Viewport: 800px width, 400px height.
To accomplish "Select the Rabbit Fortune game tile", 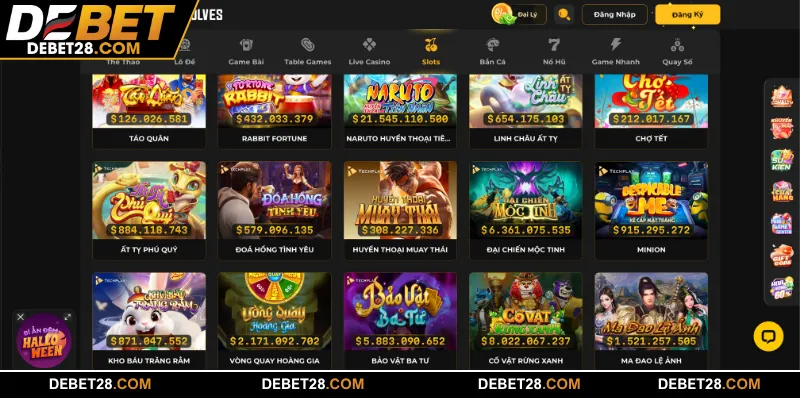I will [x=274, y=101].
